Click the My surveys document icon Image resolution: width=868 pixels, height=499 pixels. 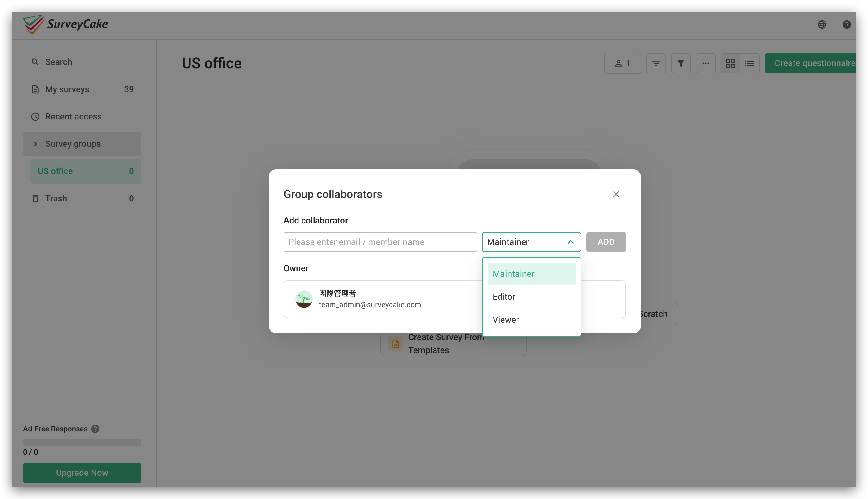tap(35, 89)
